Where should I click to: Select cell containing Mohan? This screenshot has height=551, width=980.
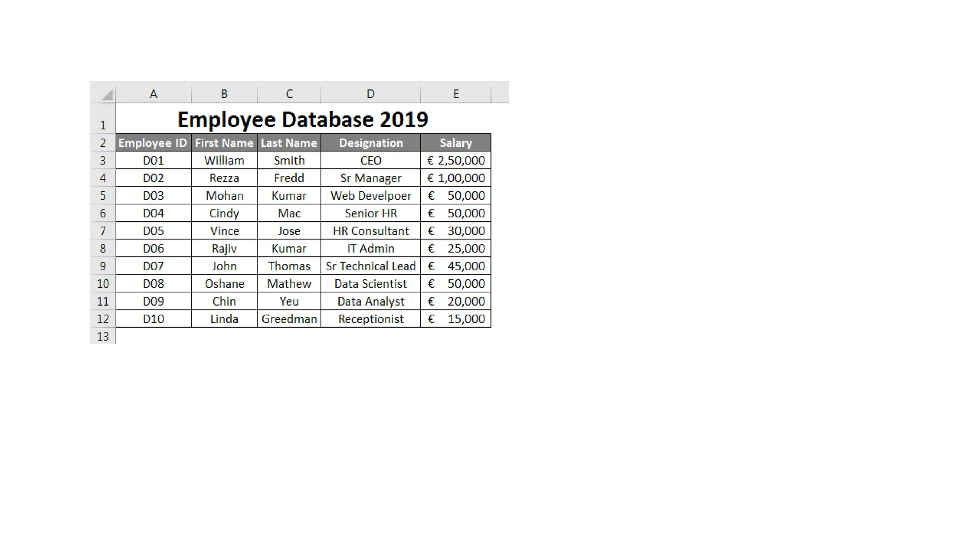(x=224, y=196)
